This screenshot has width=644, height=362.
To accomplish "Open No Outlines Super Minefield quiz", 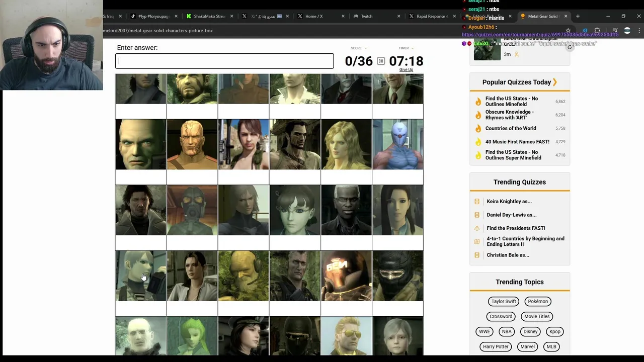I will 513,155.
